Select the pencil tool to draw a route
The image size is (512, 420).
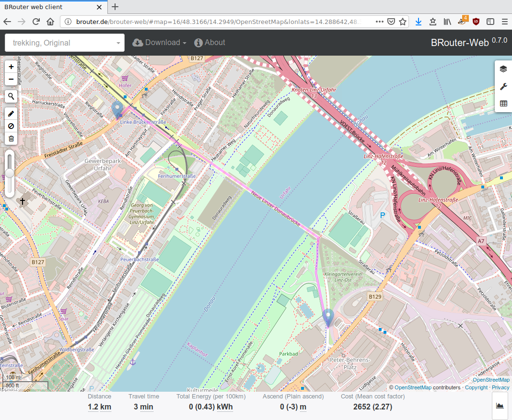coord(10,114)
